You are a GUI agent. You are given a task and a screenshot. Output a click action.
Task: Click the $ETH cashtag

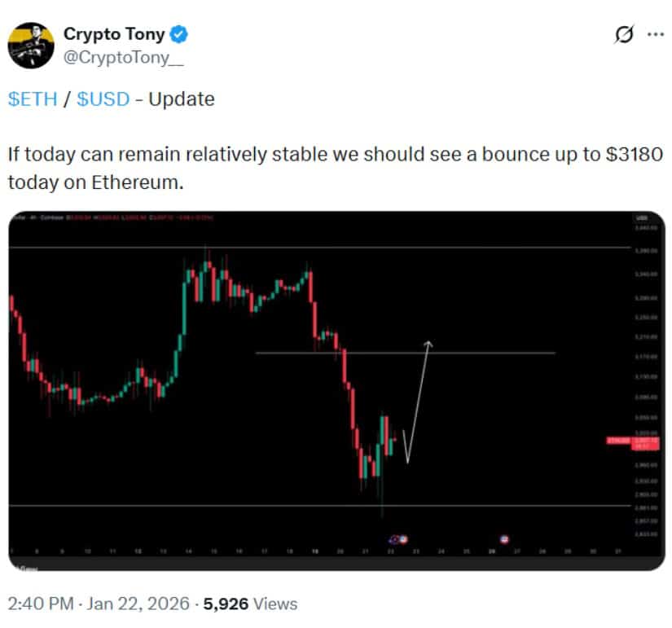coord(31,99)
